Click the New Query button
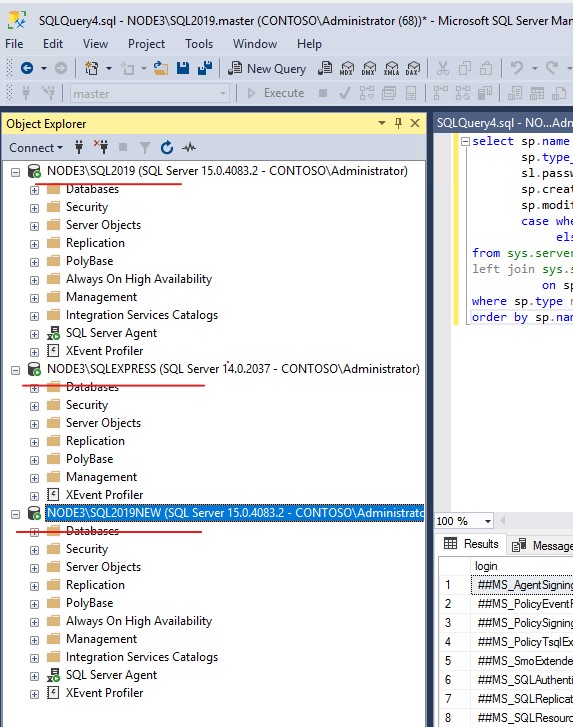Viewport: 573px width, 727px height. [267, 69]
